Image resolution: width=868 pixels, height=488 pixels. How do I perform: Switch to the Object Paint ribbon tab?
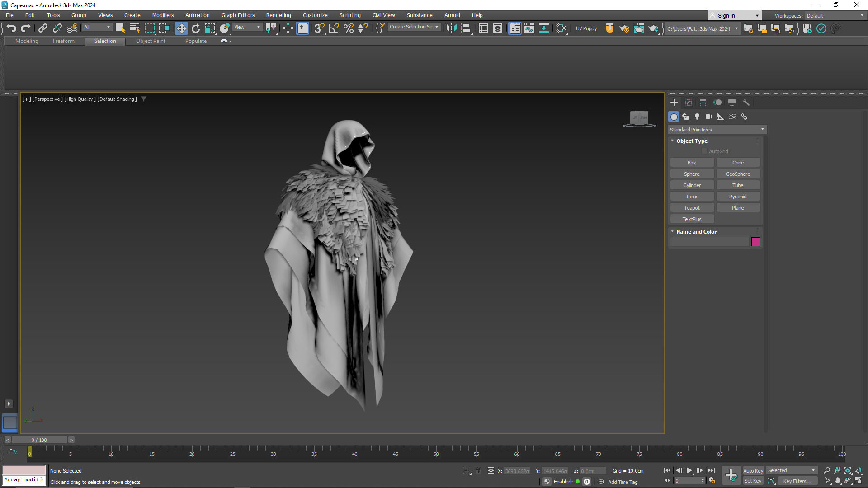(151, 41)
